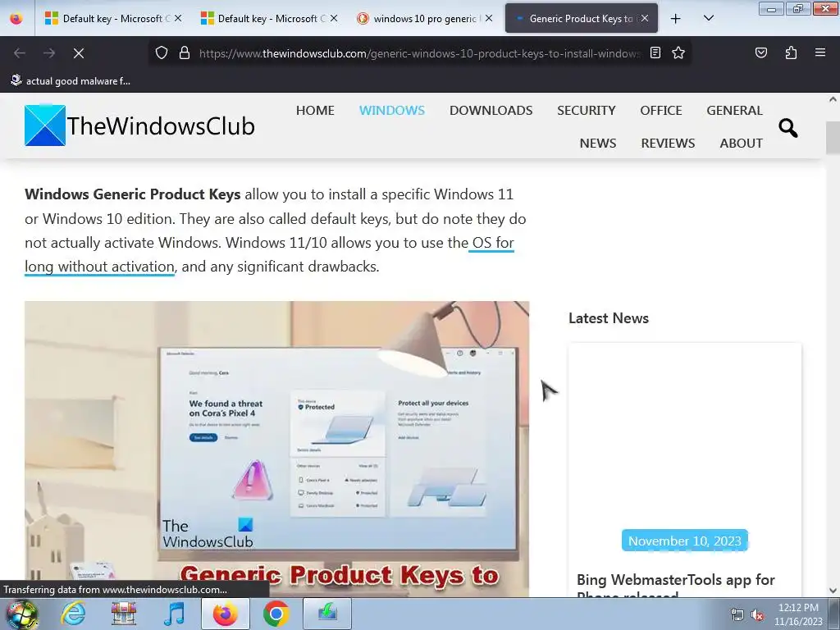Close the Generic Product Keys tab
Screen dimensions: 840x630
coord(645,19)
